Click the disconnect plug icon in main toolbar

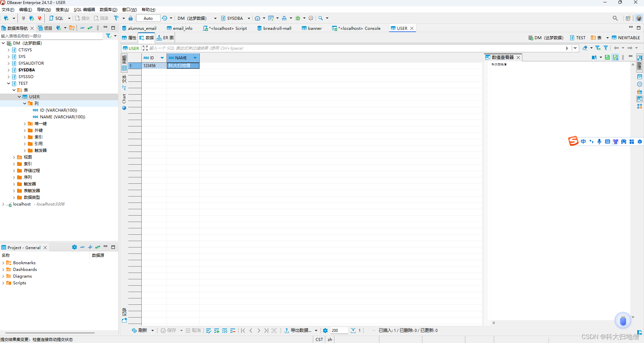pyautogui.click(x=40, y=18)
